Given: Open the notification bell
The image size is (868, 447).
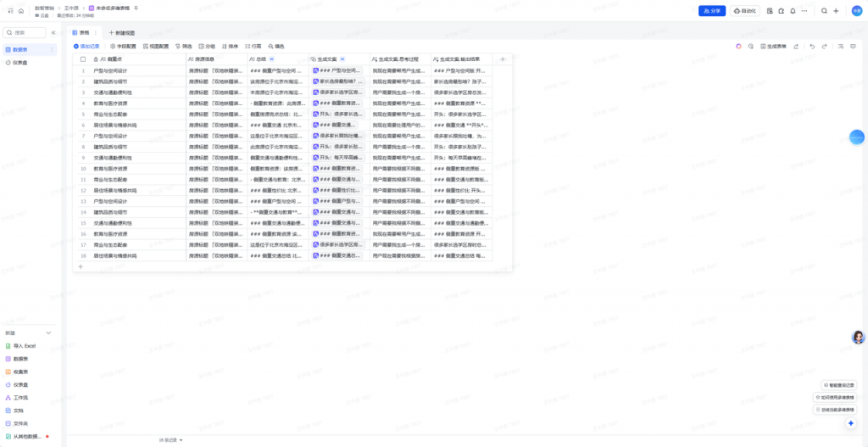Looking at the screenshot, I should click(793, 10).
